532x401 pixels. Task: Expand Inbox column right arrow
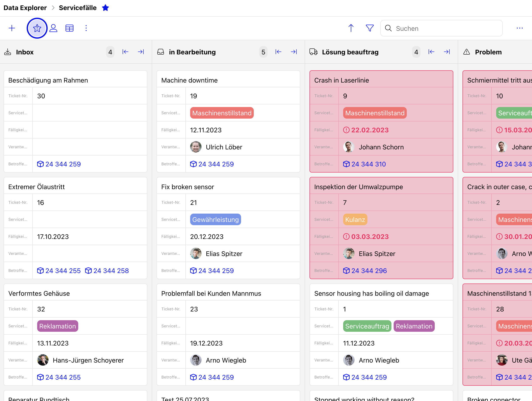(x=141, y=52)
